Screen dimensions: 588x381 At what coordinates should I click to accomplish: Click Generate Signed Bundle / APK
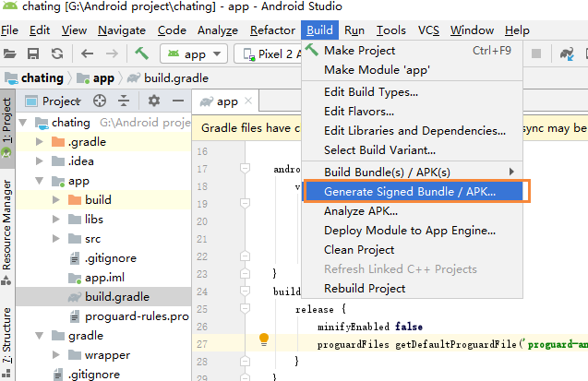pos(412,192)
